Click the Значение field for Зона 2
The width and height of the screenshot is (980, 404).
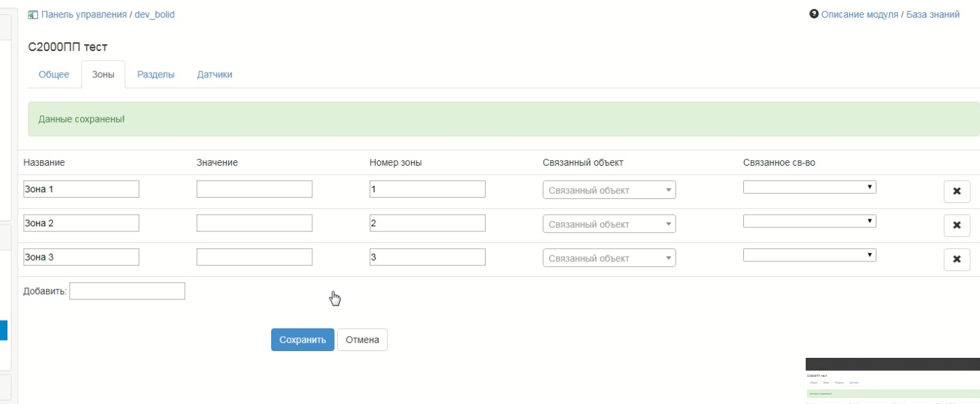(254, 223)
